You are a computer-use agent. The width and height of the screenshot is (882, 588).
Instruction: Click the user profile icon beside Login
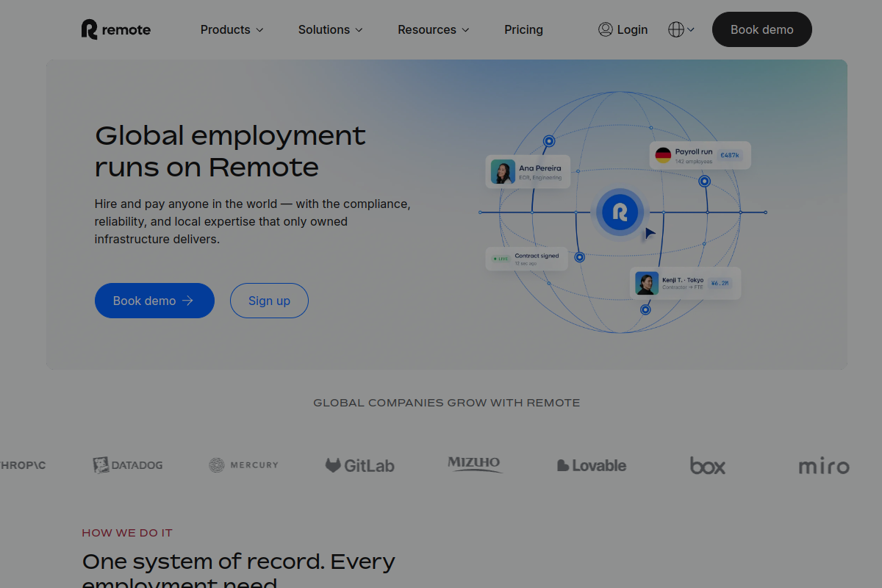click(x=606, y=29)
